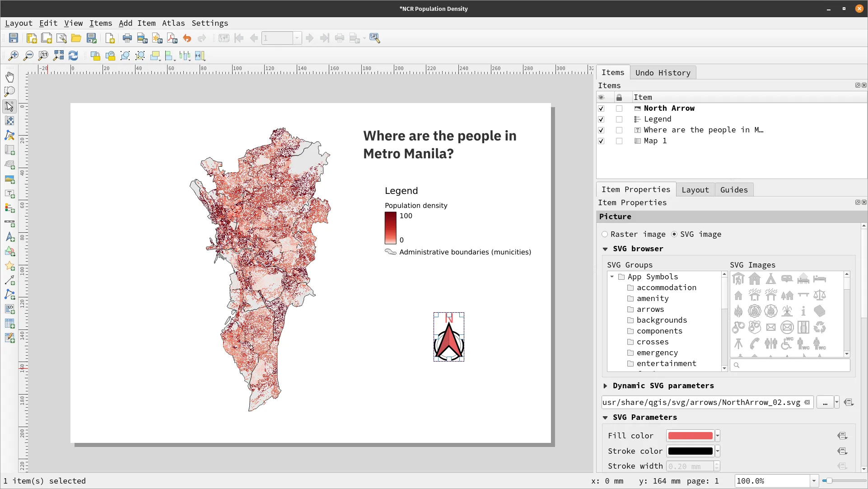Click the Refresh view icon

73,56
